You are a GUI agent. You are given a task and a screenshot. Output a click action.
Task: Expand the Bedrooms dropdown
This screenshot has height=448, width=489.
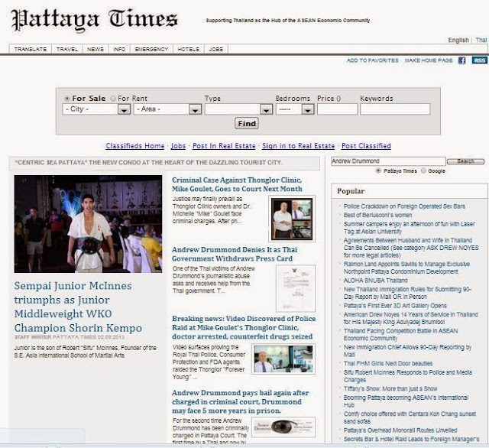click(295, 109)
